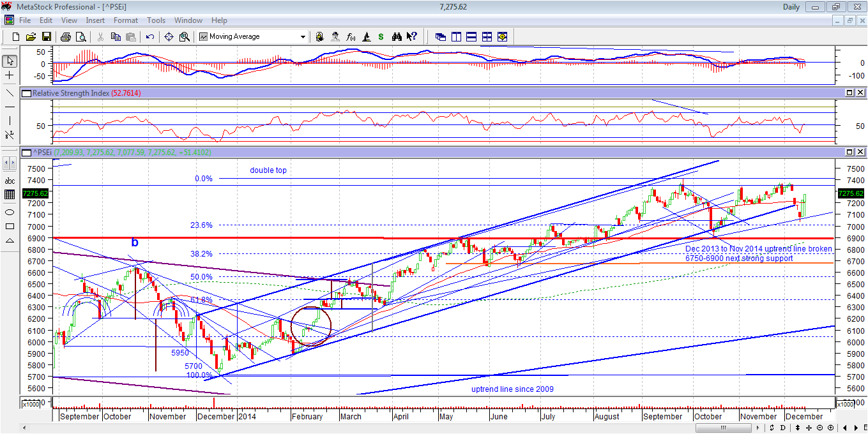The image size is (868, 434).
Task: Select the pointer tool in the left toolbar
Action: (9, 59)
